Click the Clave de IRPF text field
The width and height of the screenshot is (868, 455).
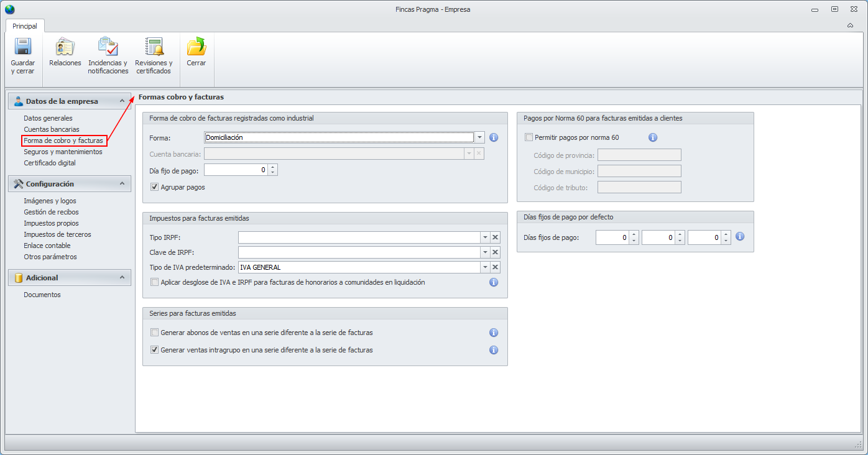point(359,252)
